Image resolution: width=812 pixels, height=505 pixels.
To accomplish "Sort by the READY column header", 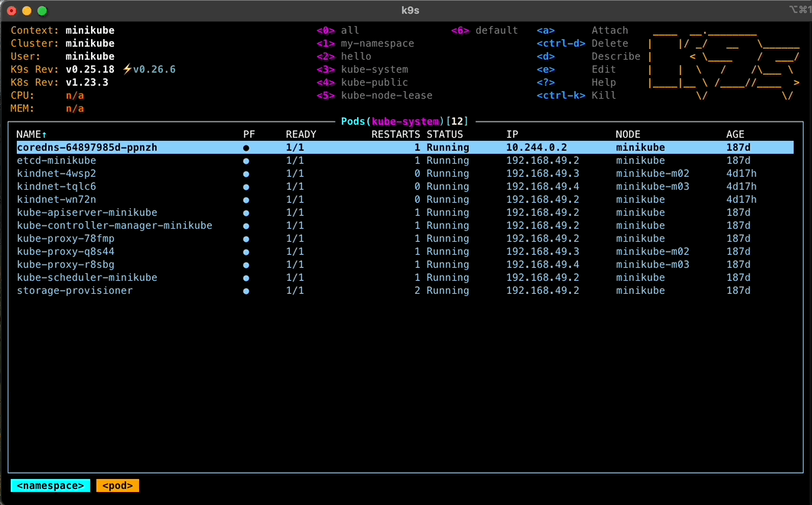I will [301, 135].
